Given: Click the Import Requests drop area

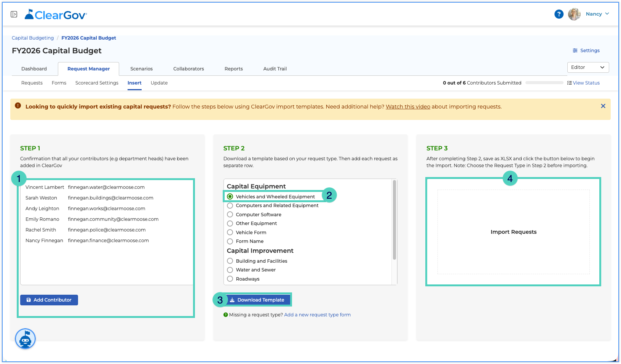Looking at the screenshot, I should click(513, 232).
